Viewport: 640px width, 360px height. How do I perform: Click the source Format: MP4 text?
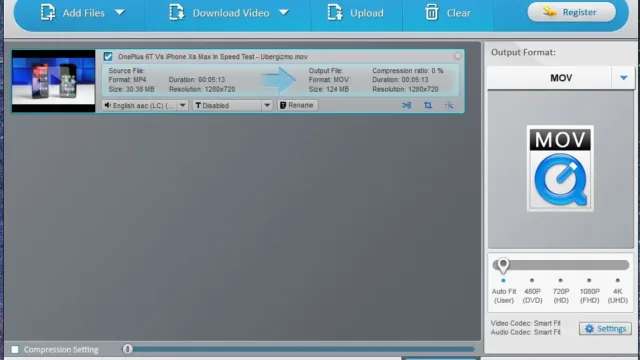127,80
